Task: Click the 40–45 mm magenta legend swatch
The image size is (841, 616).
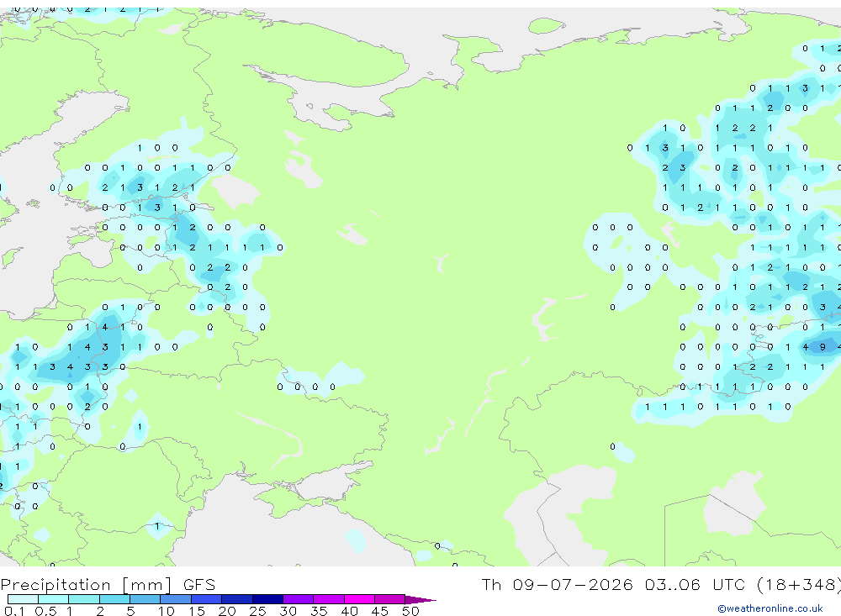Action: (x=359, y=599)
